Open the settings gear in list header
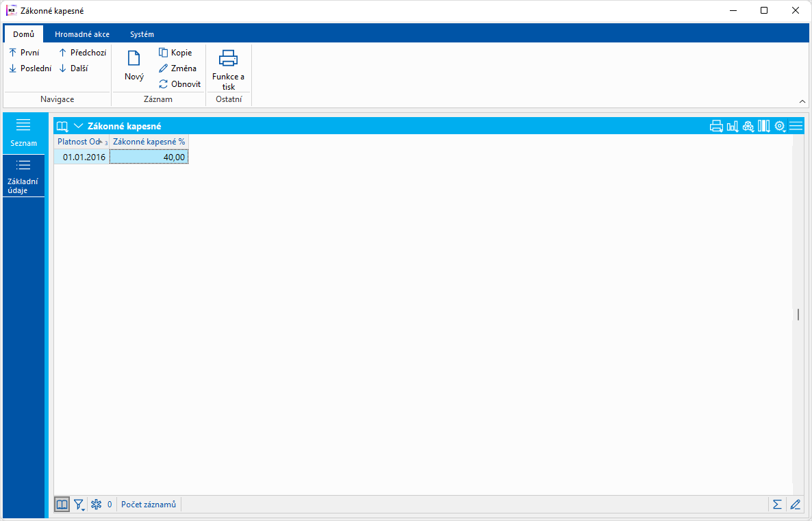Image resolution: width=812 pixels, height=521 pixels. (780, 126)
